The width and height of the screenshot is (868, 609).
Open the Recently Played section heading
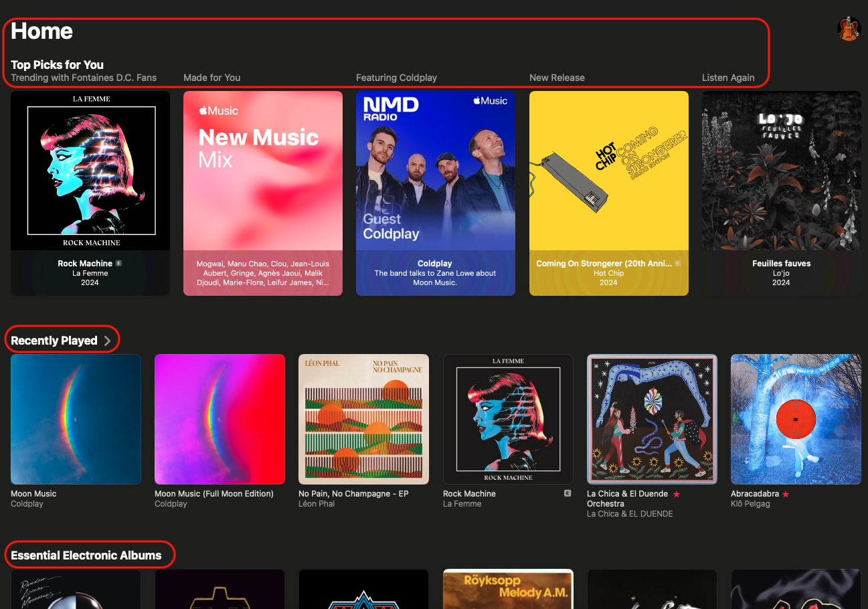point(54,341)
